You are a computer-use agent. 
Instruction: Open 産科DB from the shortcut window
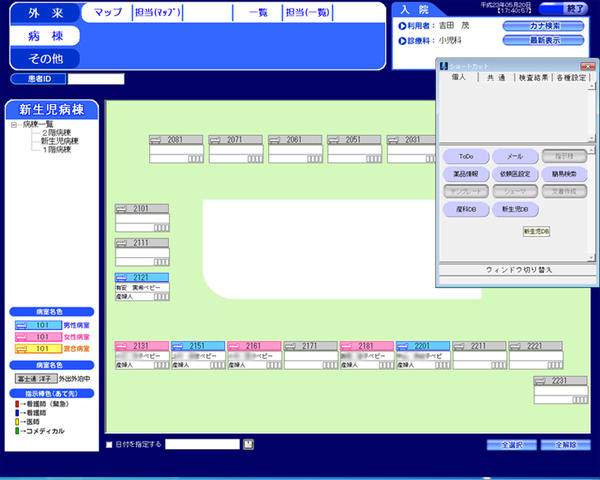466,209
